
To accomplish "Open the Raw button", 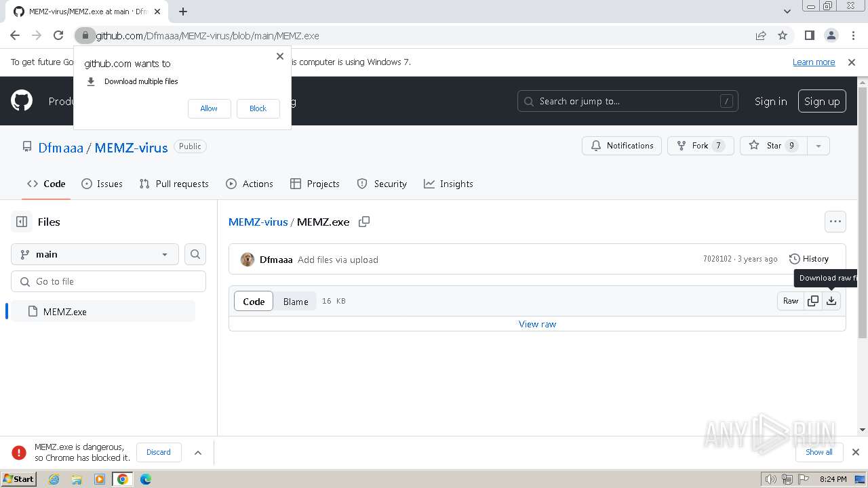I will [x=791, y=301].
